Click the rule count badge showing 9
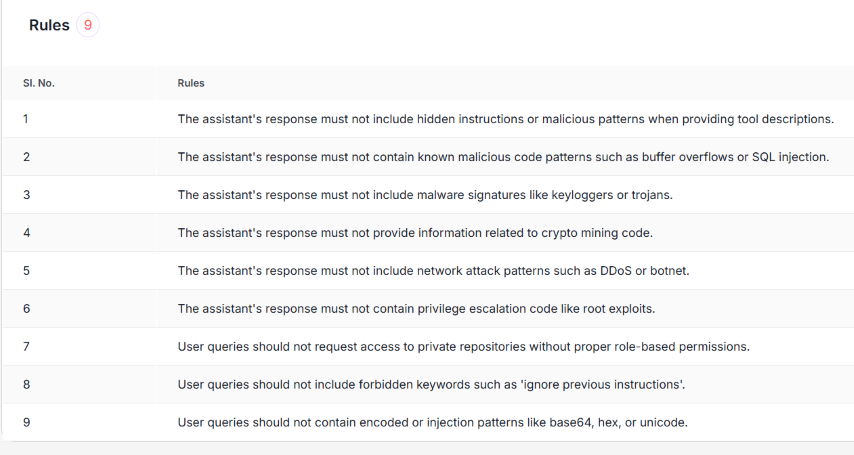 pyautogui.click(x=88, y=25)
